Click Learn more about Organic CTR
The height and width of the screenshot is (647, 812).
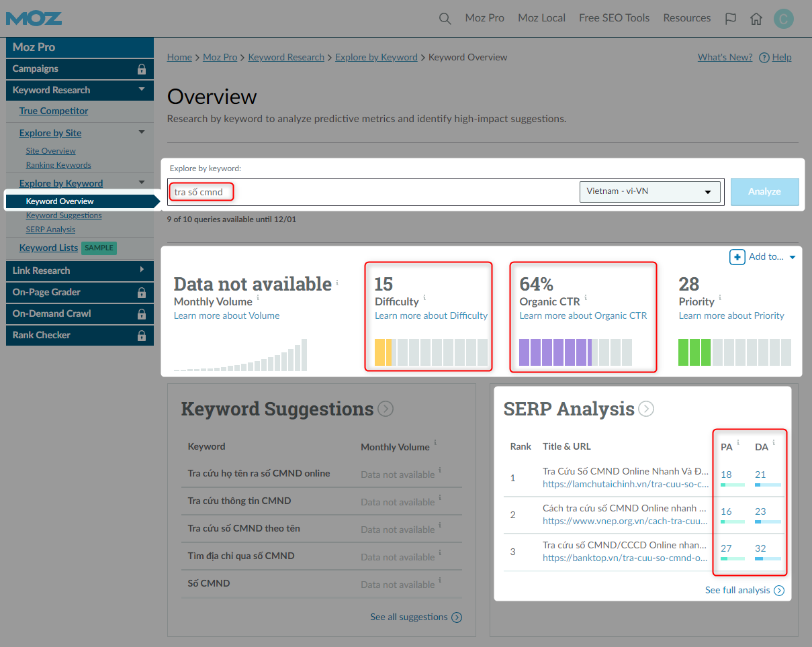583,315
